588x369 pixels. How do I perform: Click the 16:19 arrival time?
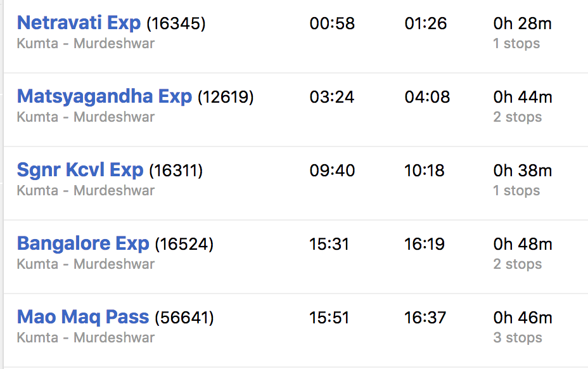pyautogui.click(x=425, y=245)
